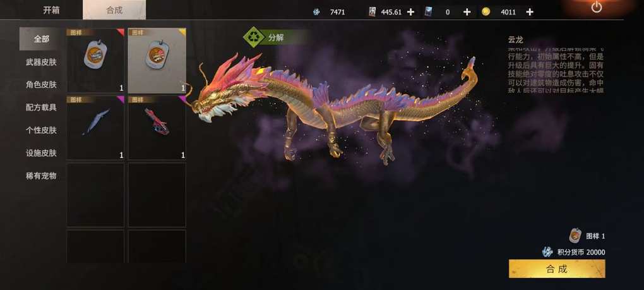Image resolution: width=644 pixels, height=290 pixels.
Task: Click the power icon at top right
Action: click(x=597, y=7)
